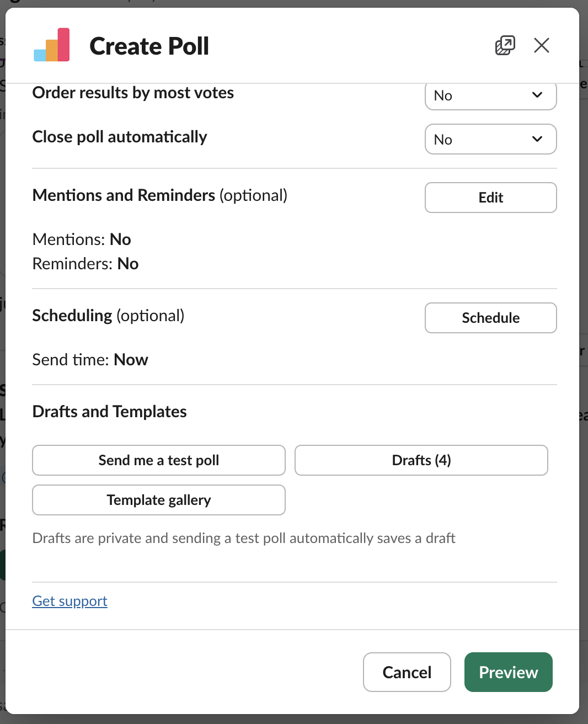The width and height of the screenshot is (588, 724).
Task: Click the Reminders: No status text
Action: click(x=85, y=264)
